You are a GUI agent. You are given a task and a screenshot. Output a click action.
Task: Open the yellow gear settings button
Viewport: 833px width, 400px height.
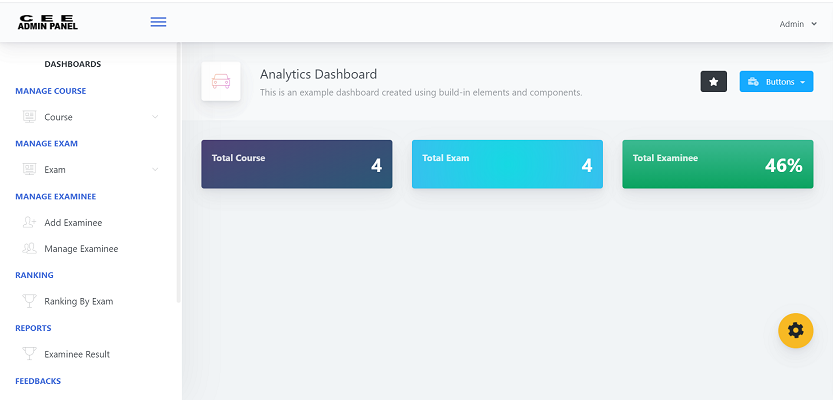coord(795,330)
